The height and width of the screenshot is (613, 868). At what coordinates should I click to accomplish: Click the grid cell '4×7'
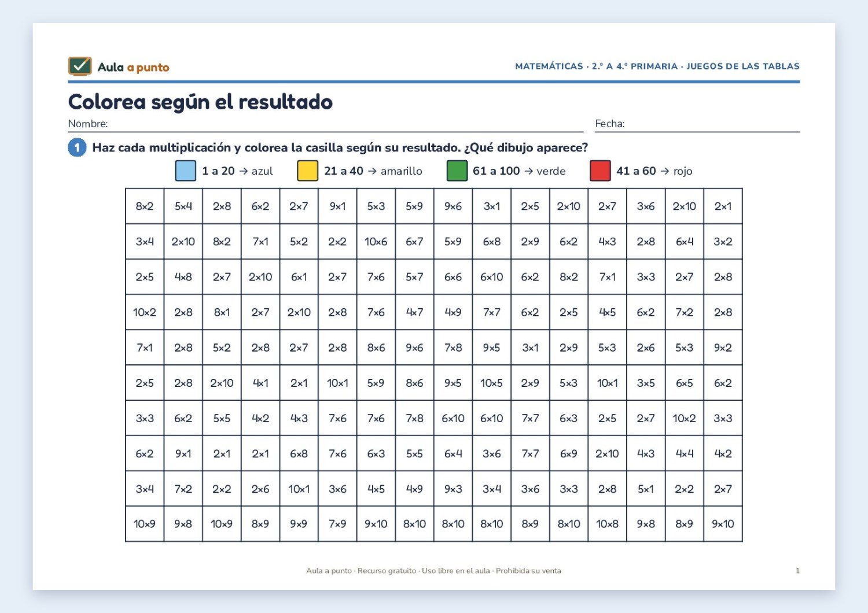pyautogui.click(x=414, y=312)
